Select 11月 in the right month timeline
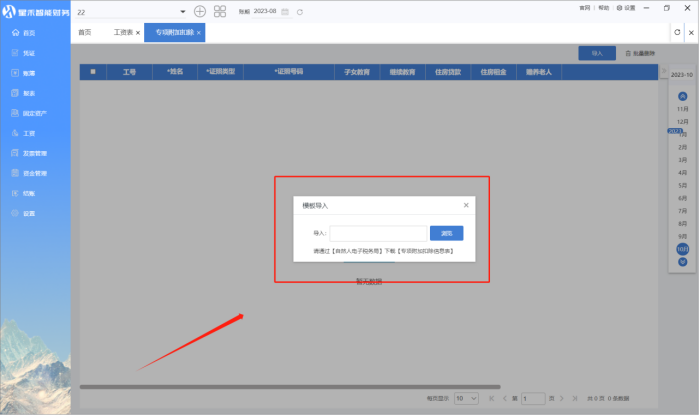Screen dimensions: 699x415 (x=683, y=108)
